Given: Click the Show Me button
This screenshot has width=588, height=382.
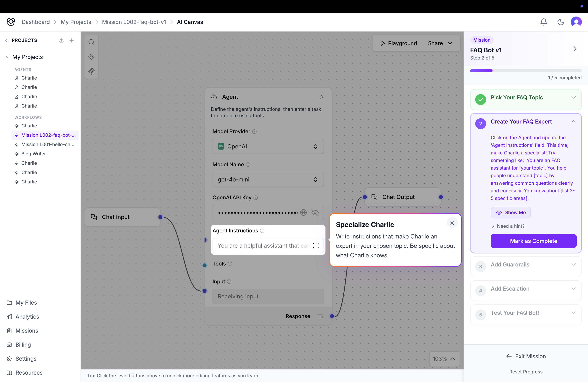Looking at the screenshot, I should (510, 213).
